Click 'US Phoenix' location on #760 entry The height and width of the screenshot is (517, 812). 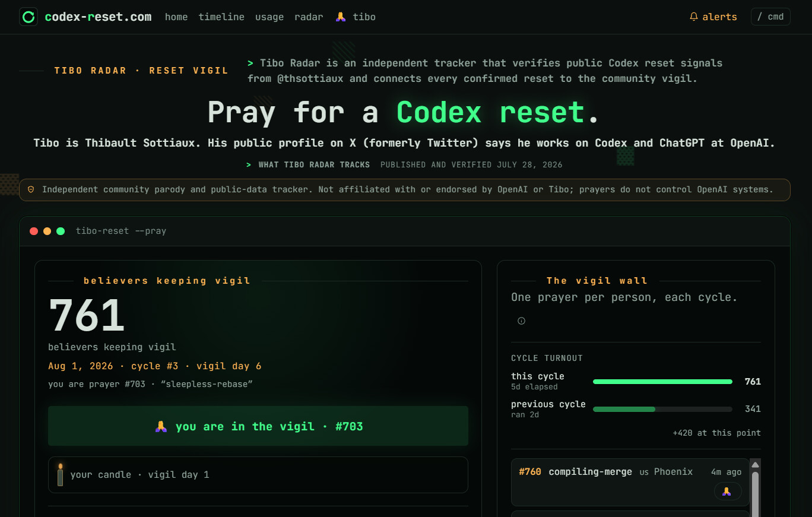tap(666, 472)
